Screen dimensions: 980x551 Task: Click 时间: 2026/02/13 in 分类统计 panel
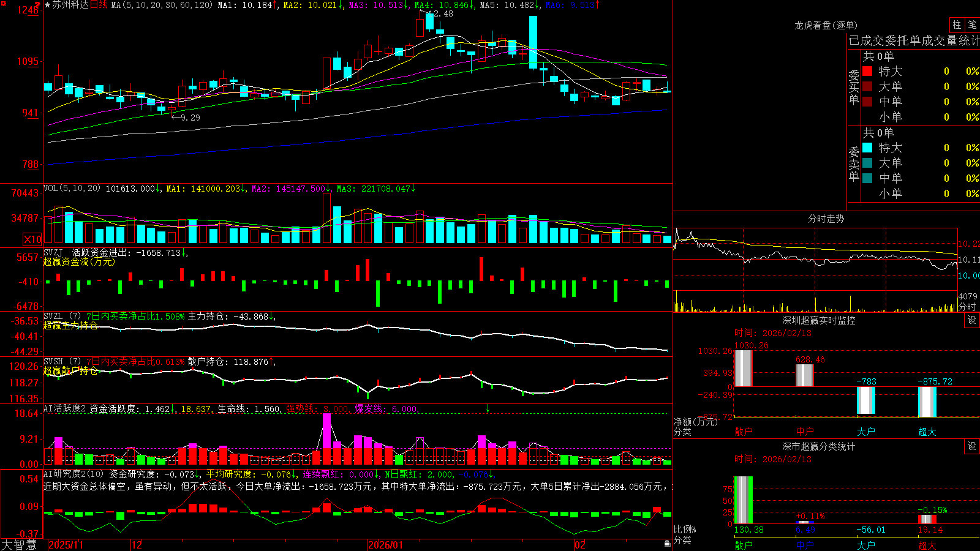pos(773,459)
